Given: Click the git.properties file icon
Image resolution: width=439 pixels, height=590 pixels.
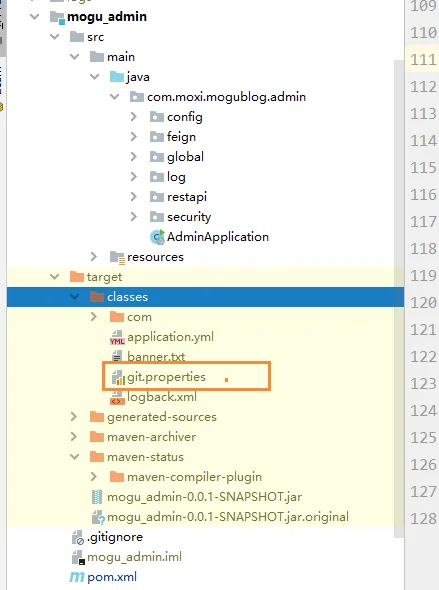Looking at the screenshot, I should click(117, 377).
